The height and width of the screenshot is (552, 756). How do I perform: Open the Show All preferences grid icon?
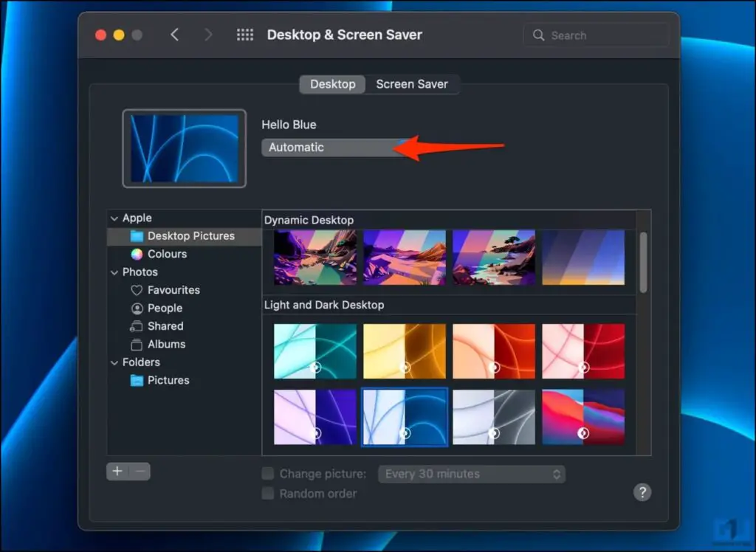[244, 34]
